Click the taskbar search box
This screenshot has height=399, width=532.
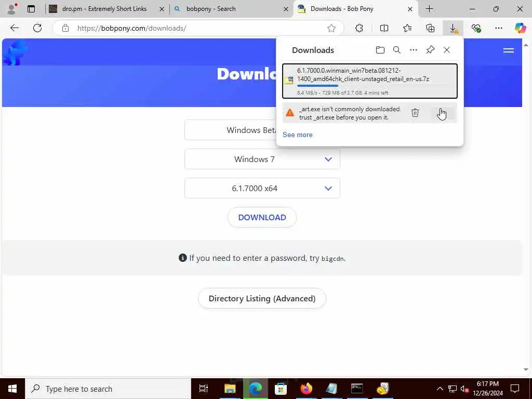tap(108, 389)
